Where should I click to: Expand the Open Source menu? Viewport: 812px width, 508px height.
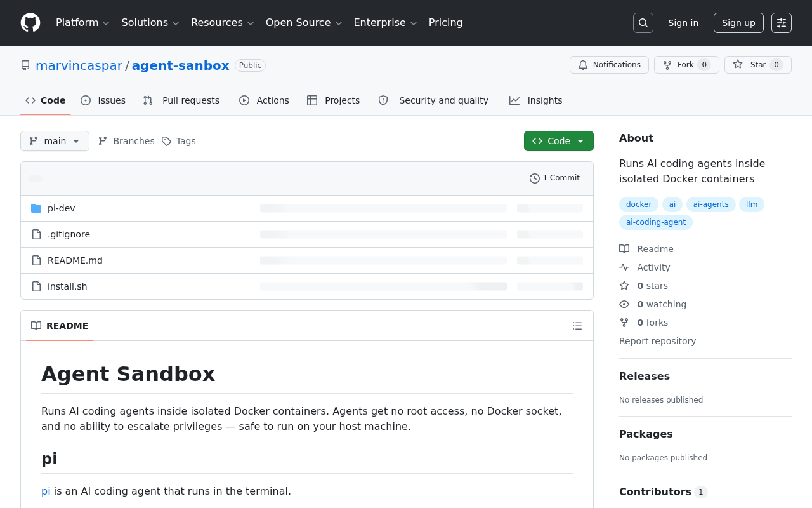[x=304, y=23]
